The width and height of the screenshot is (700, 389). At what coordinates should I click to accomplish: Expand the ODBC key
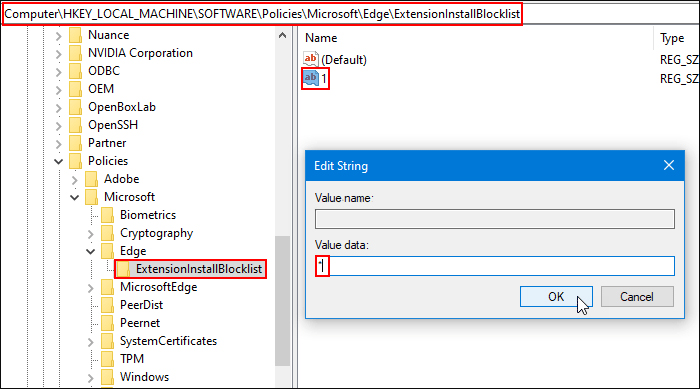coord(58,72)
